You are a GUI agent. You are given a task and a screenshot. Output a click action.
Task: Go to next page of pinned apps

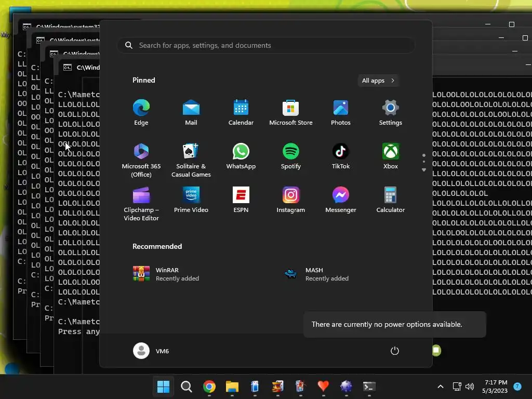pyautogui.click(x=424, y=170)
